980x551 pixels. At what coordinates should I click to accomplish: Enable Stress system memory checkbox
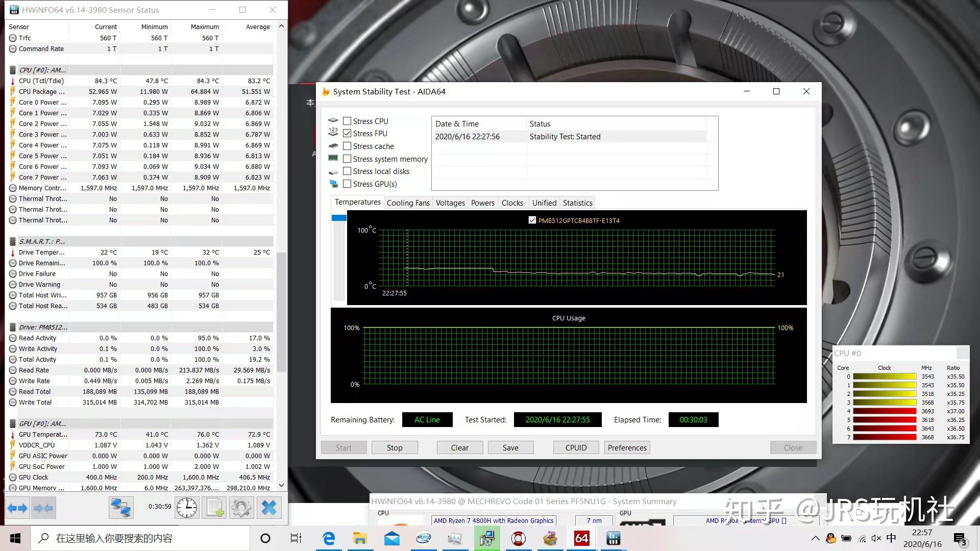347,159
